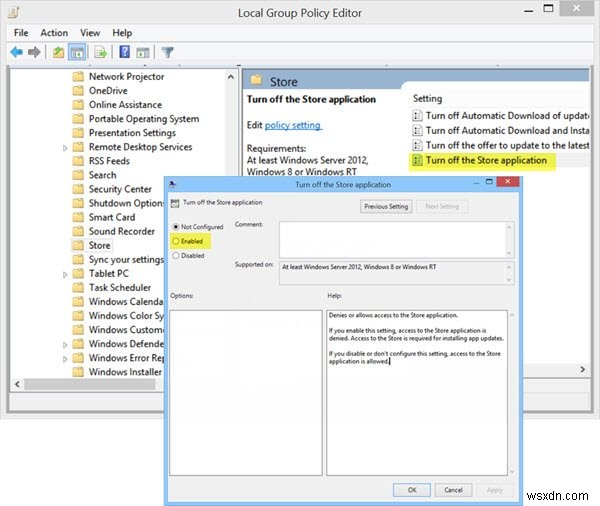Click the Store header folder icon
Screen dimensions: 600x506
click(x=256, y=80)
